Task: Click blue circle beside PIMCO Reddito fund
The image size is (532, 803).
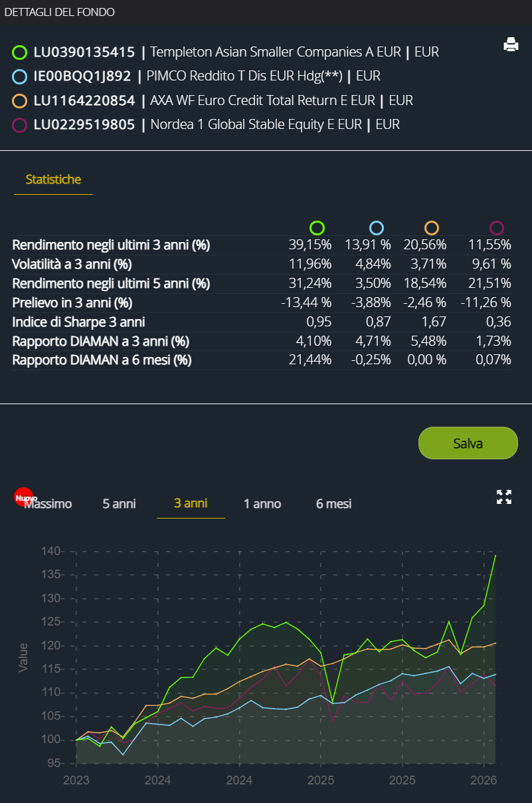Action: click(20, 76)
